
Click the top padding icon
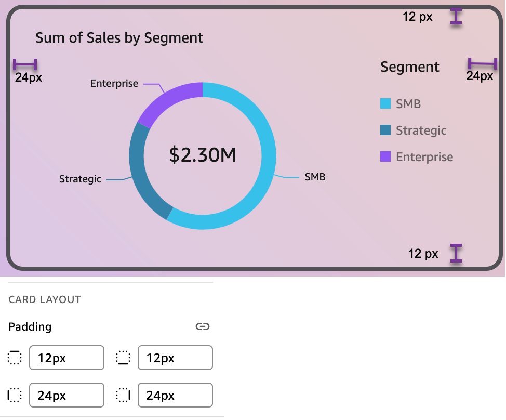click(x=15, y=358)
